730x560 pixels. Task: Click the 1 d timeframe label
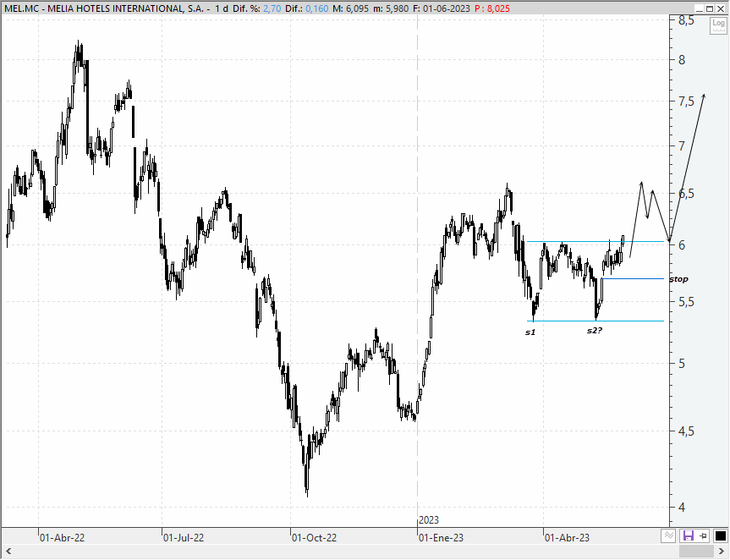[x=222, y=8]
